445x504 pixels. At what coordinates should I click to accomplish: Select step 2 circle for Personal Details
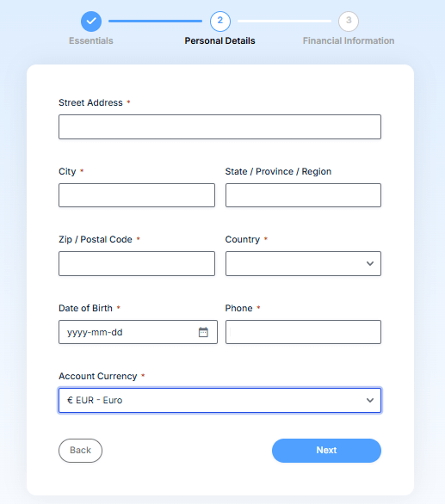click(220, 22)
